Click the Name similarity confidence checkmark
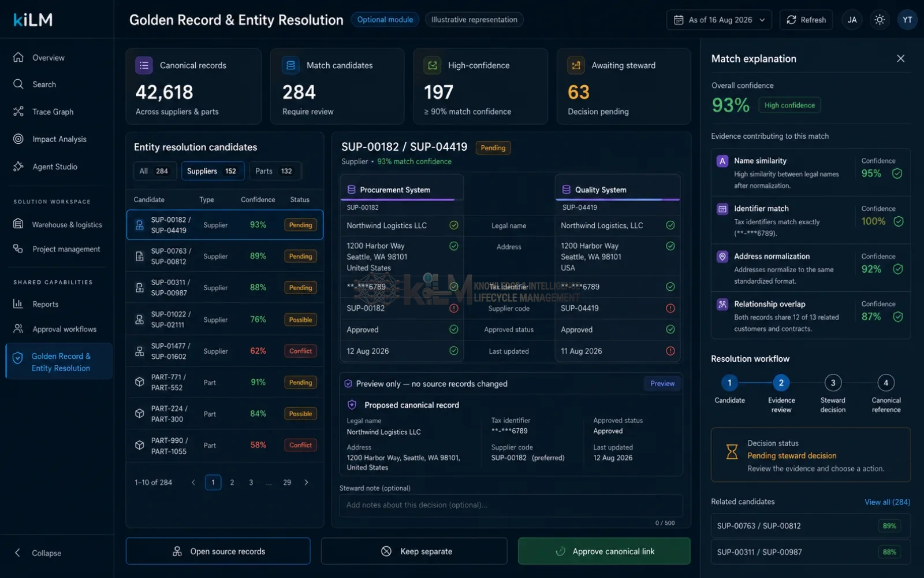 click(897, 173)
